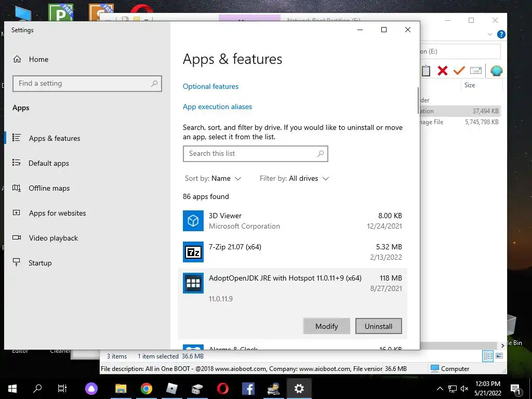
Task: Click the Search this list magnifier icon
Action: (320, 154)
